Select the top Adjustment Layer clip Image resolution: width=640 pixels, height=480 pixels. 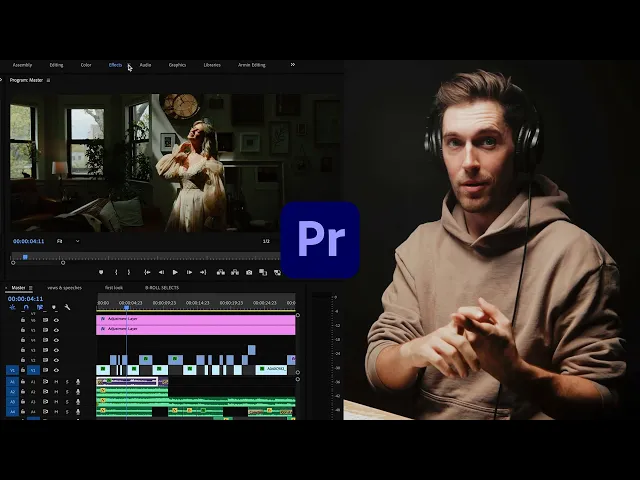196,319
